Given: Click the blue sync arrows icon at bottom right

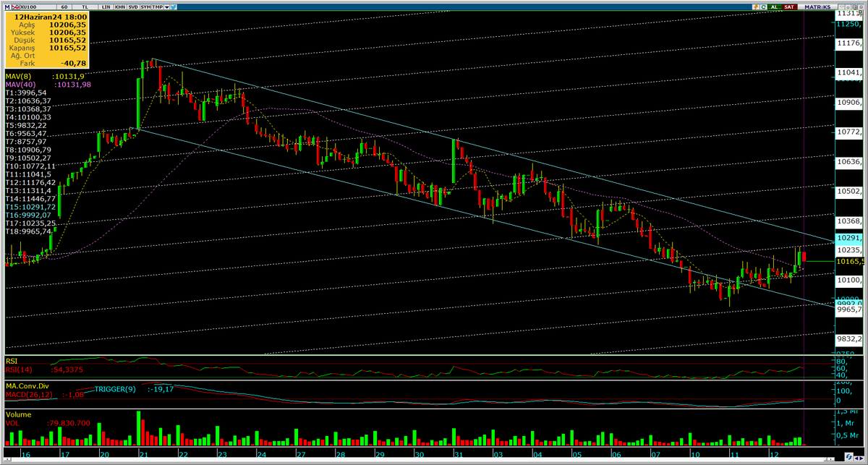Looking at the screenshot, I should coord(849,457).
